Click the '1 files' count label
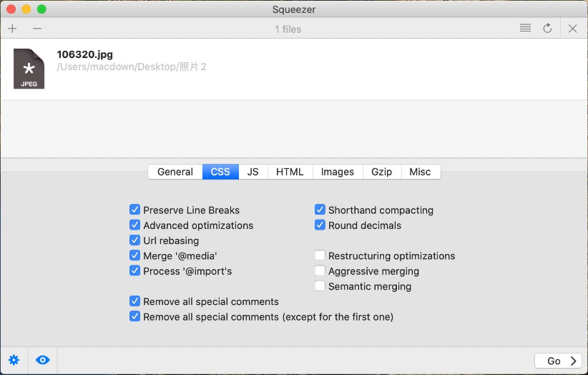588x375 pixels. tap(288, 29)
